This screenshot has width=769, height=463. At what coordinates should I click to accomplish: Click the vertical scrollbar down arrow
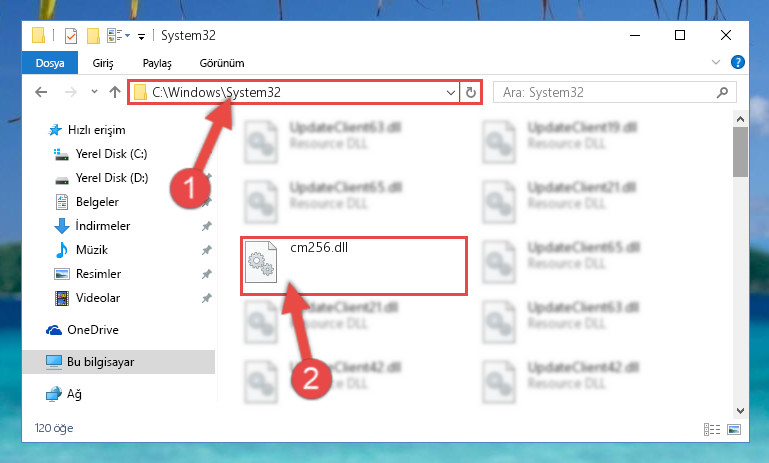(x=741, y=411)
